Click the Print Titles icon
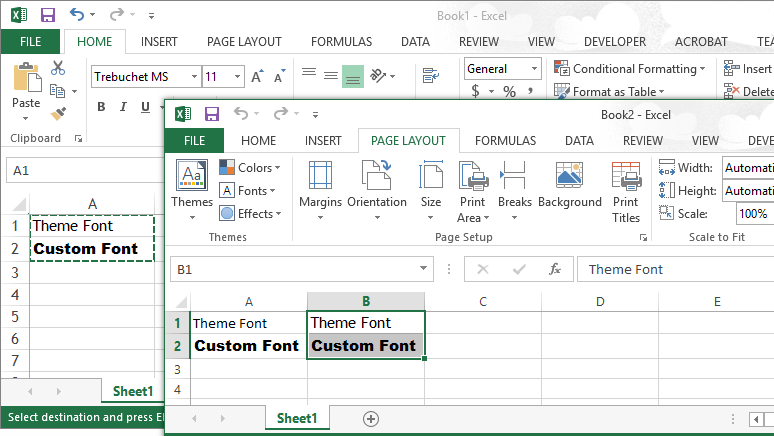The width and height of the screenshot is (774, 436). pyautogui.click(x=626, y=190)
